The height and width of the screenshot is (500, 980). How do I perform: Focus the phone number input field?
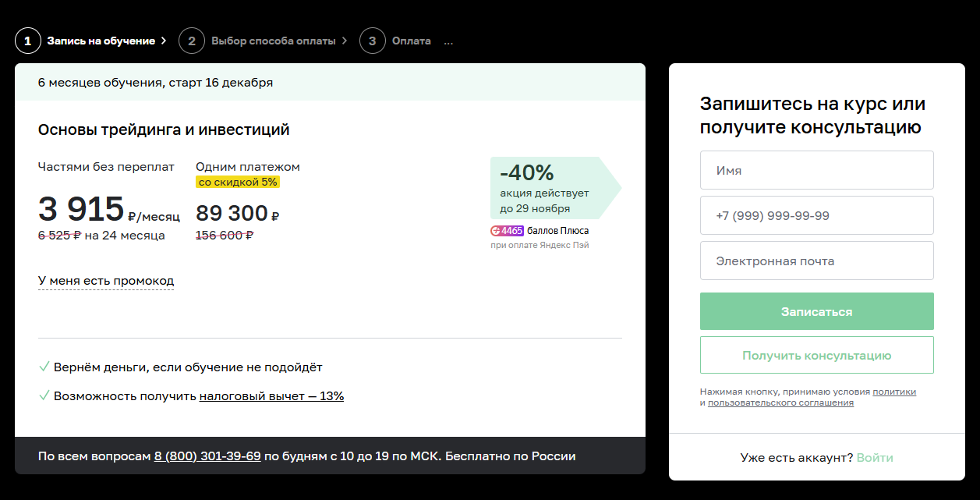(816, 215)
